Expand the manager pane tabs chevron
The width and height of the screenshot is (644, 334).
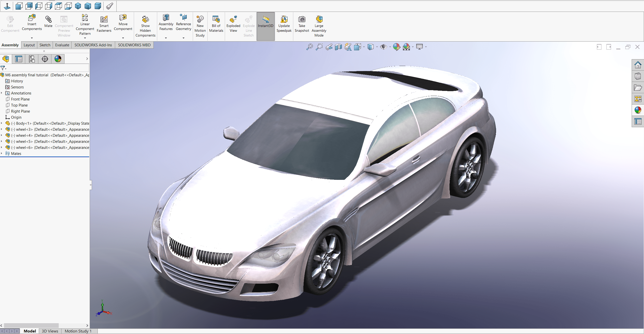87,59
